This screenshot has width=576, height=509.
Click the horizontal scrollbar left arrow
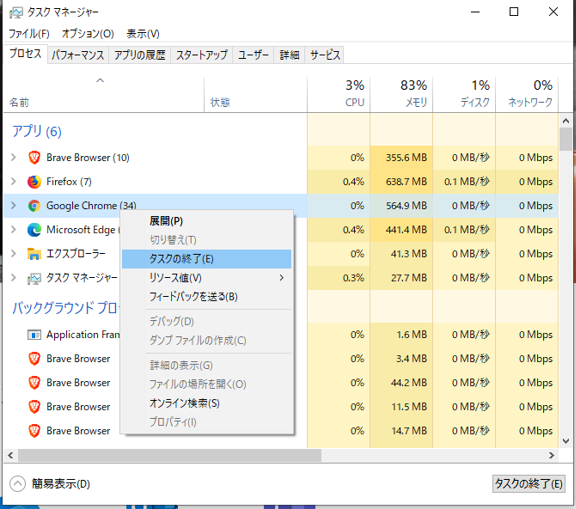click(x=10, y=455)
